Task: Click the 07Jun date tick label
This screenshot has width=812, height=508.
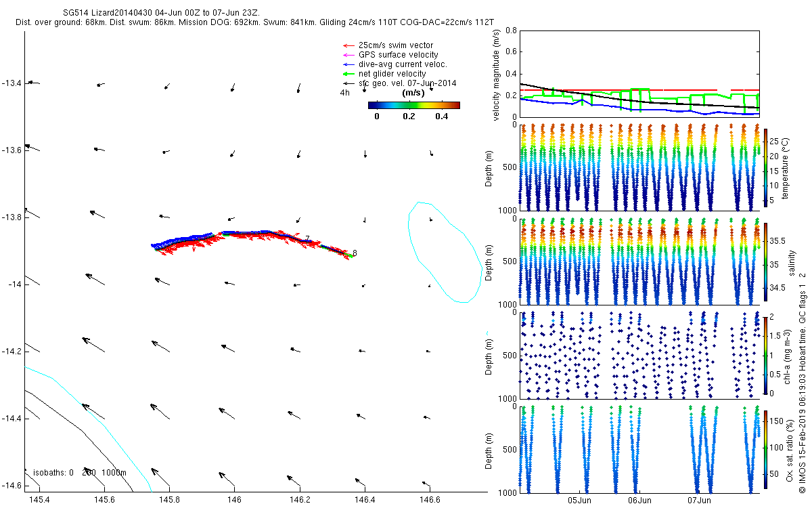Action: [x=699, y=501]
